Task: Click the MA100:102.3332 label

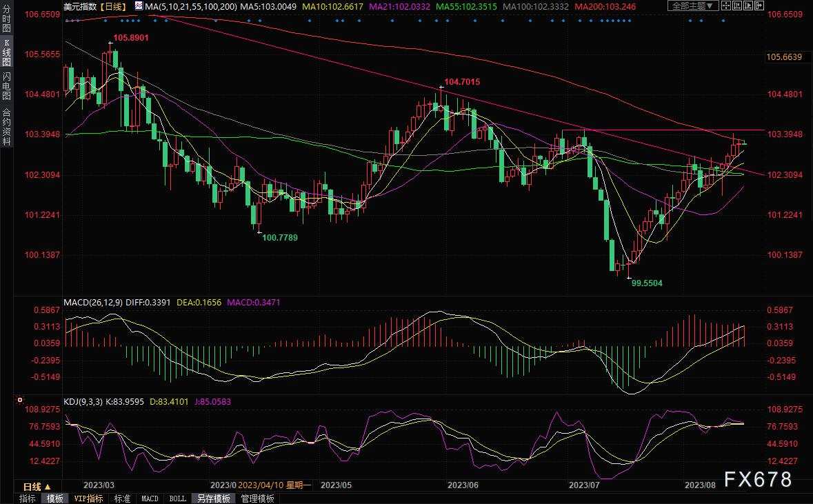Action: click(x=536, y=7)
